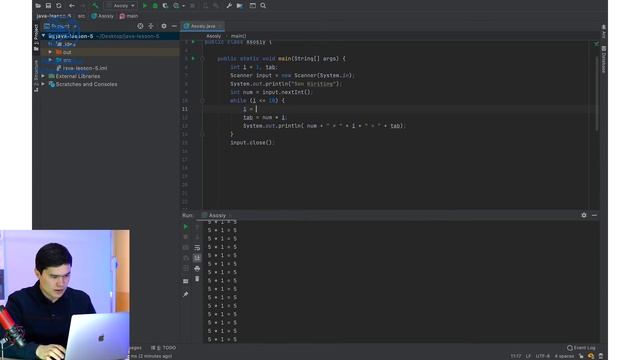The image size is (640, 360).
Task: Expand Scratches and Consoles node
Action: pyautogui.click(x=43, y=84)
